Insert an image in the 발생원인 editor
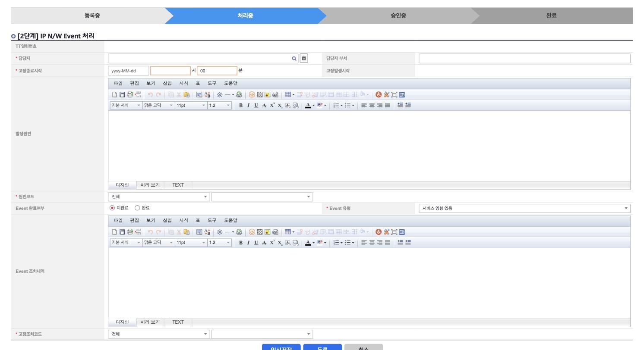 267,94
